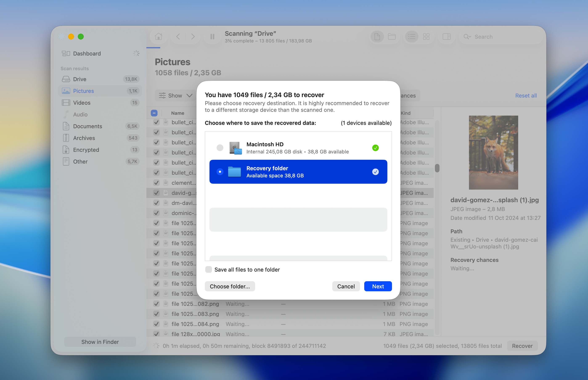Open the Other category

[100, 162]
